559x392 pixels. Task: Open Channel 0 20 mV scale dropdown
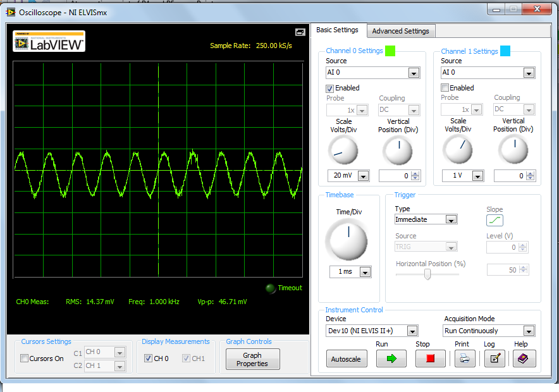[x=363, y=176]
